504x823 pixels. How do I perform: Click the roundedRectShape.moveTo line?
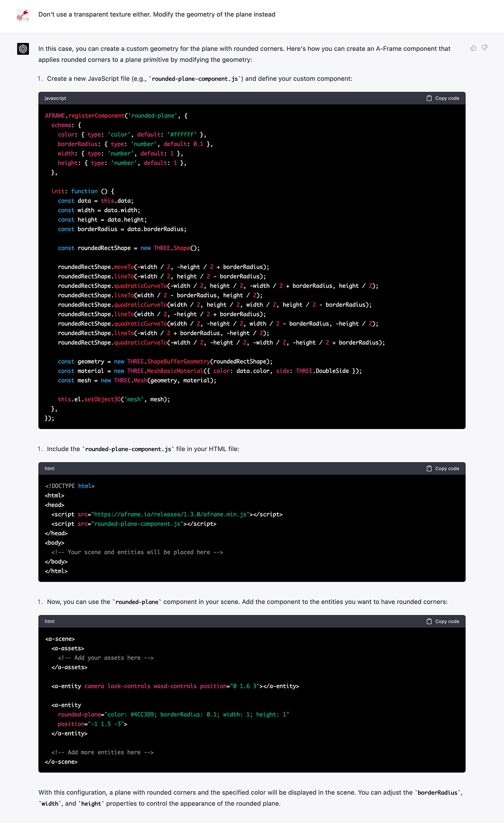pos(163,267)
